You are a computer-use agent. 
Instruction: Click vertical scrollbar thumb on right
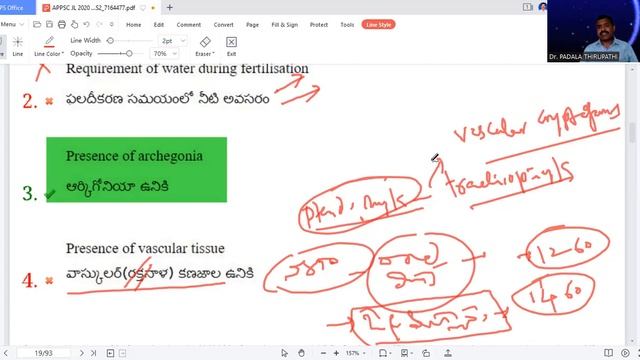click(632, 133)
